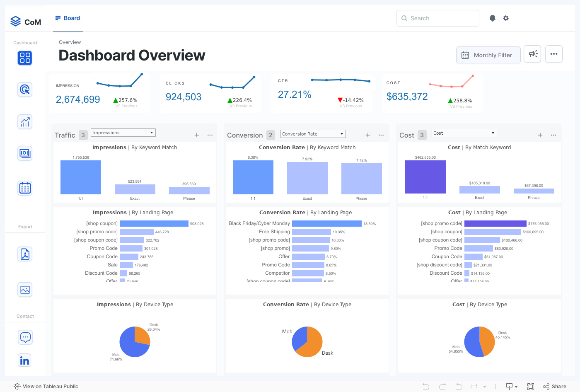The height and width of the screenshot is (392, 580).
Task: Select the Phrase Conversion Rate bar 7.72%
Action: click(x=362, y=179)
